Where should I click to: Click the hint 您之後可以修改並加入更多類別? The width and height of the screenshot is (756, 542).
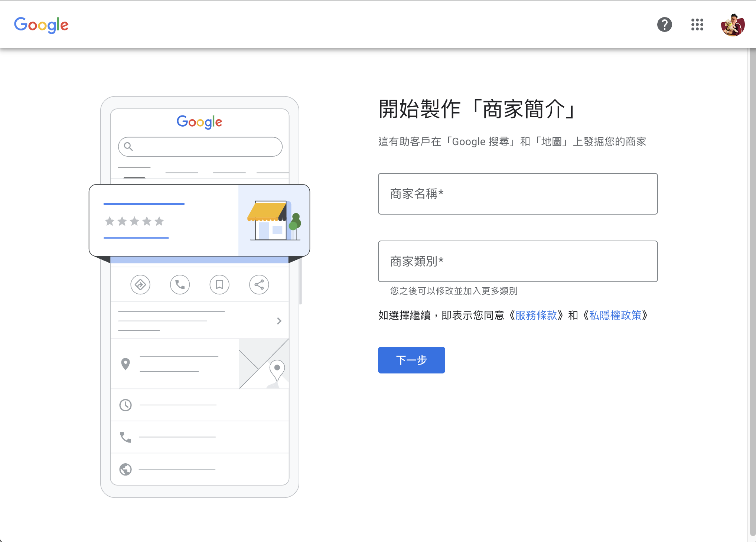454,291
